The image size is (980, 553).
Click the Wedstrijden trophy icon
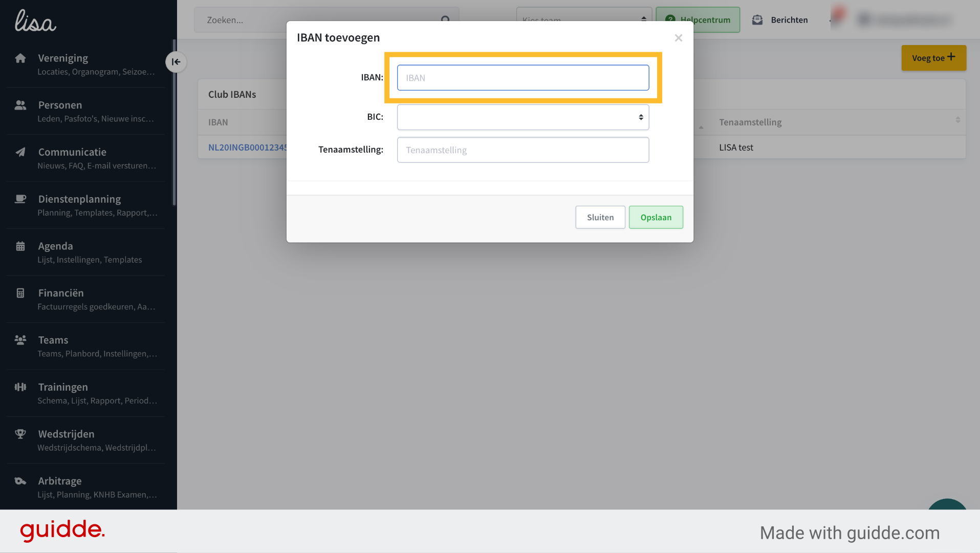coord(20,434)
